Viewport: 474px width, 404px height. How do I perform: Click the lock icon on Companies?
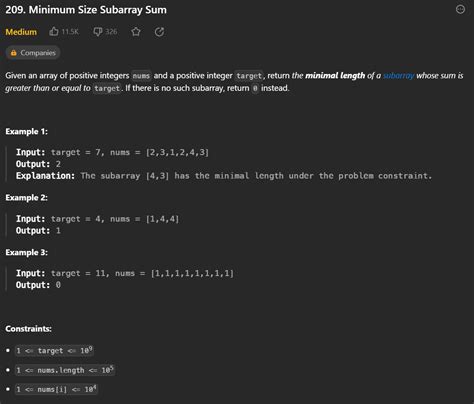pyautogui.click(x=14, y=53)
